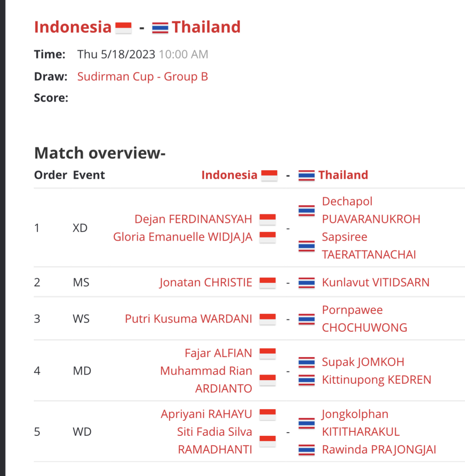Screen dimensions: 465x476
Task: Click Thailand flag in match overview header
Action: 306,176
